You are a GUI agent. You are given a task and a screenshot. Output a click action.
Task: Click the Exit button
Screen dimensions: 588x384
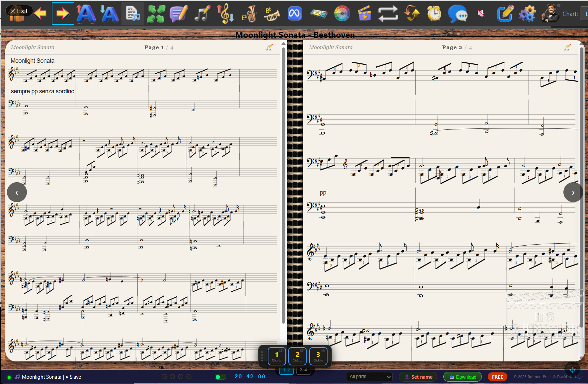coord(19,11)
